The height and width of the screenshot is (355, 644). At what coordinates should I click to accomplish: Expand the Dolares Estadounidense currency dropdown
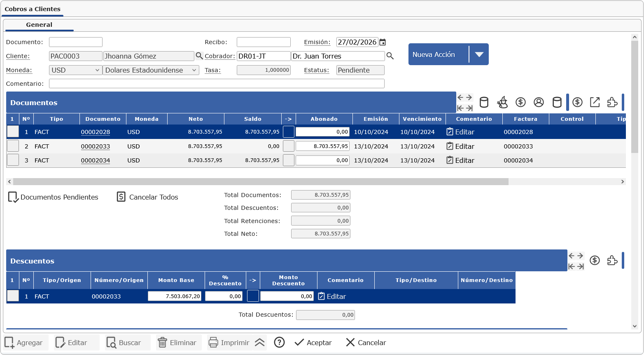pyautogui.click(x=151, y=70)
